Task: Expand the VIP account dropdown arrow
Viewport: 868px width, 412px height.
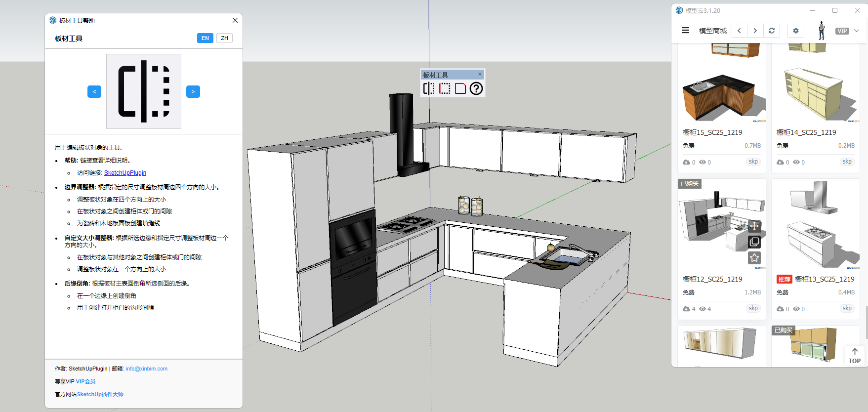Action: pos(857,31)
